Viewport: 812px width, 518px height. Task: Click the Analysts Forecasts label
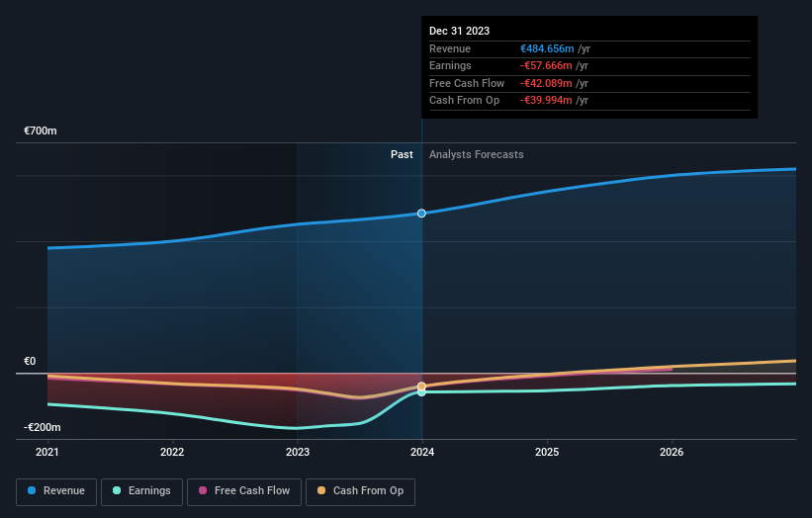point(477,155)
